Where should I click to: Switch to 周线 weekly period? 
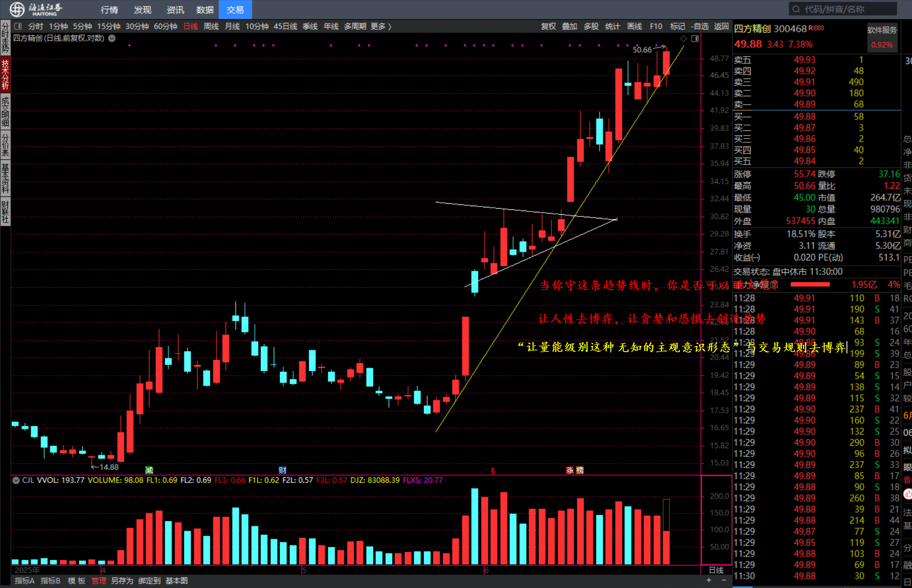pyautogui.click(x=211, y=26)
